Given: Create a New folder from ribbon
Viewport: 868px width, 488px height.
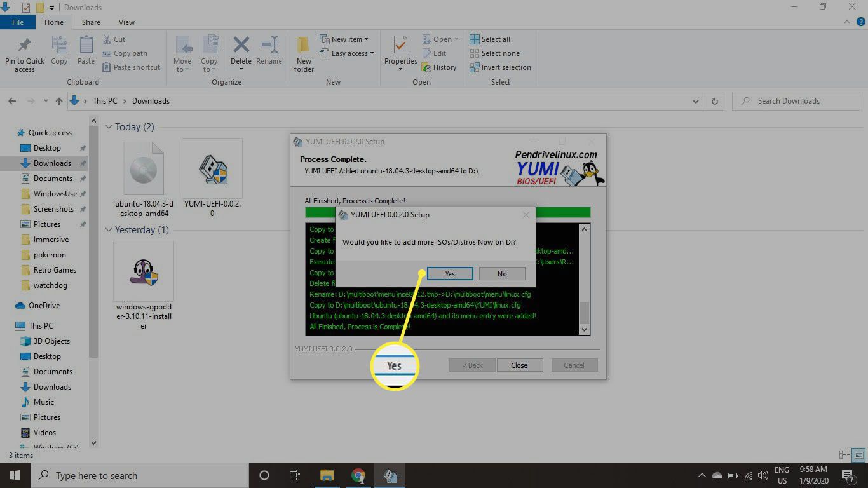Looking at the screenshot, I should tap(304, 53).
